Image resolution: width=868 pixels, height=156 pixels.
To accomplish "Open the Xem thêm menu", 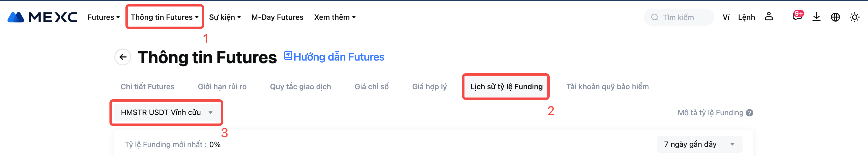I will pyautogui.click(x=335, y=17).
